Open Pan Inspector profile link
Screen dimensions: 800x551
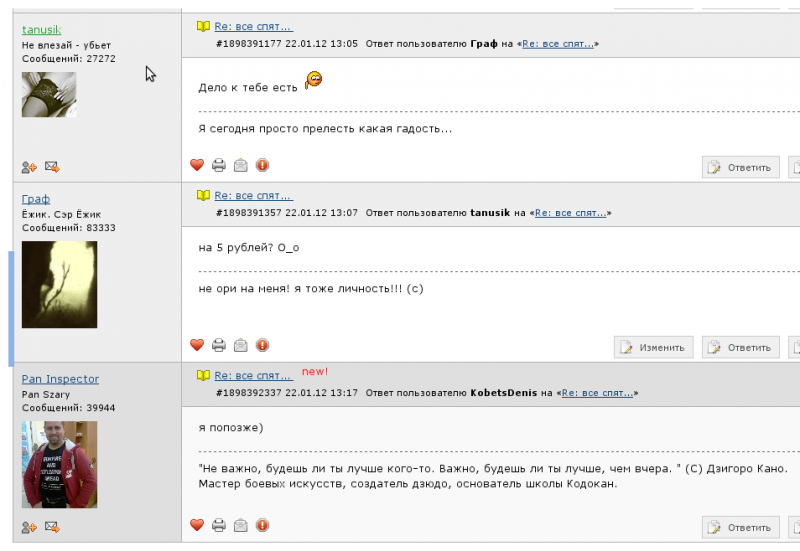60,379
